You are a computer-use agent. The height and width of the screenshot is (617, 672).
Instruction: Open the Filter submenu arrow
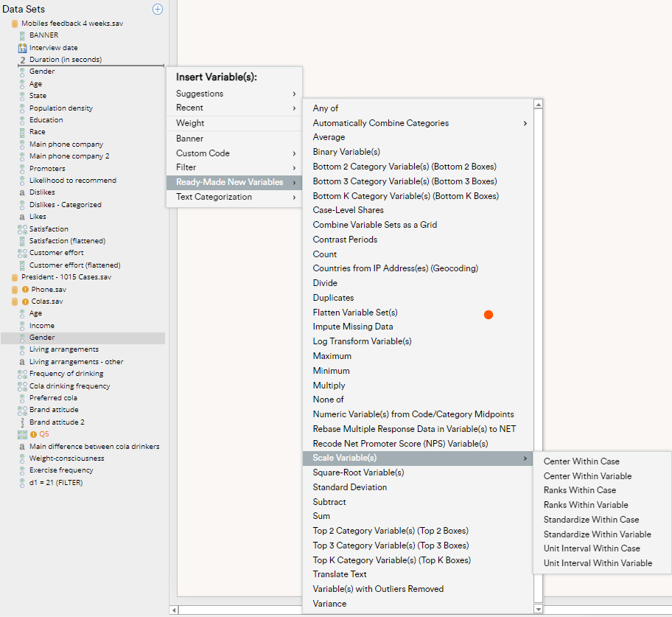coord(294,167)
